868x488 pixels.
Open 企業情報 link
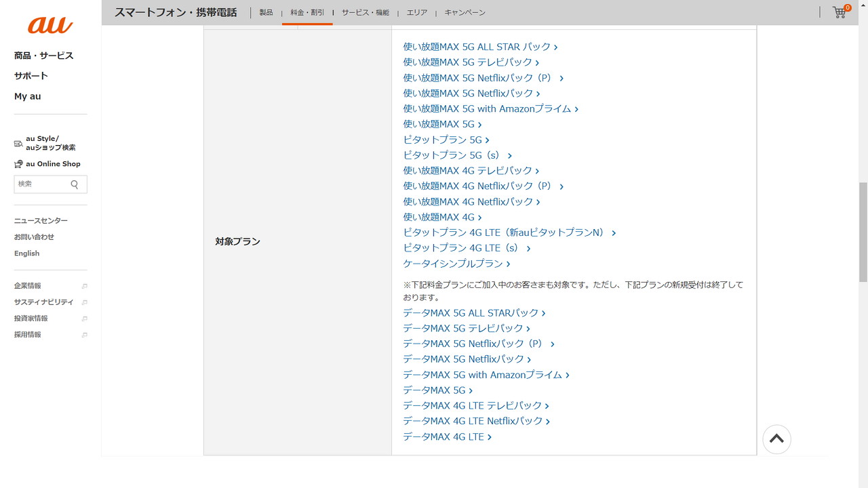pyautogui.click(x=28, y=286)
